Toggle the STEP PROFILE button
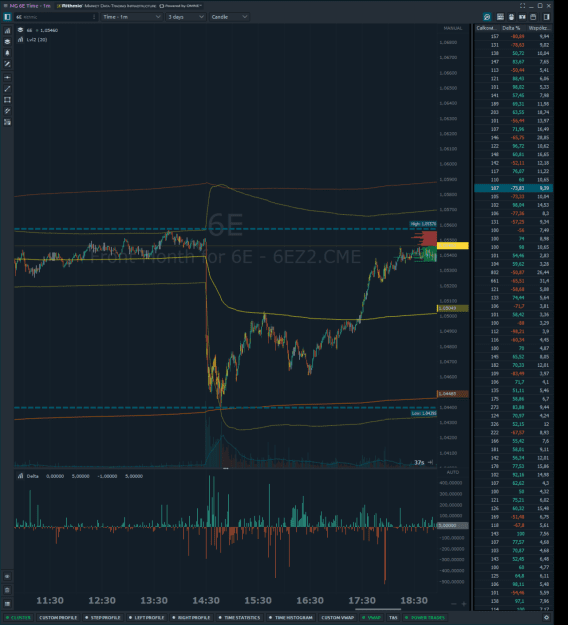Screen dimensions: 568x625 (103, 617)
